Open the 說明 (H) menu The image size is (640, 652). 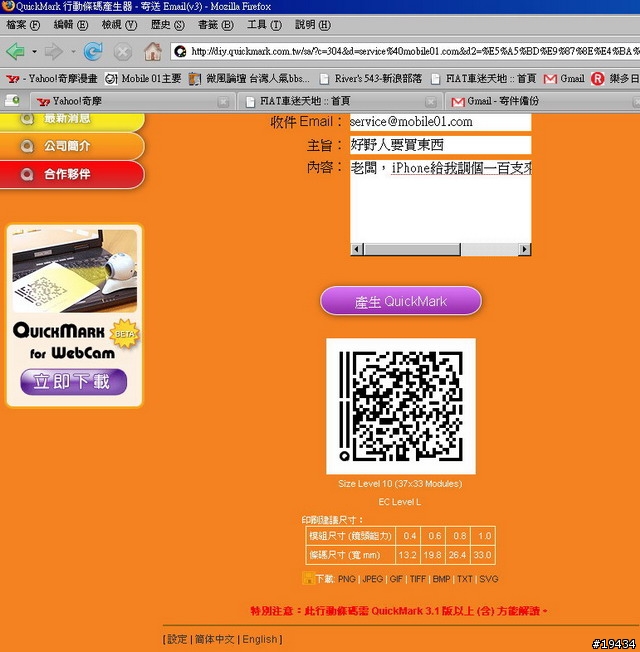[x=313, y=25]
